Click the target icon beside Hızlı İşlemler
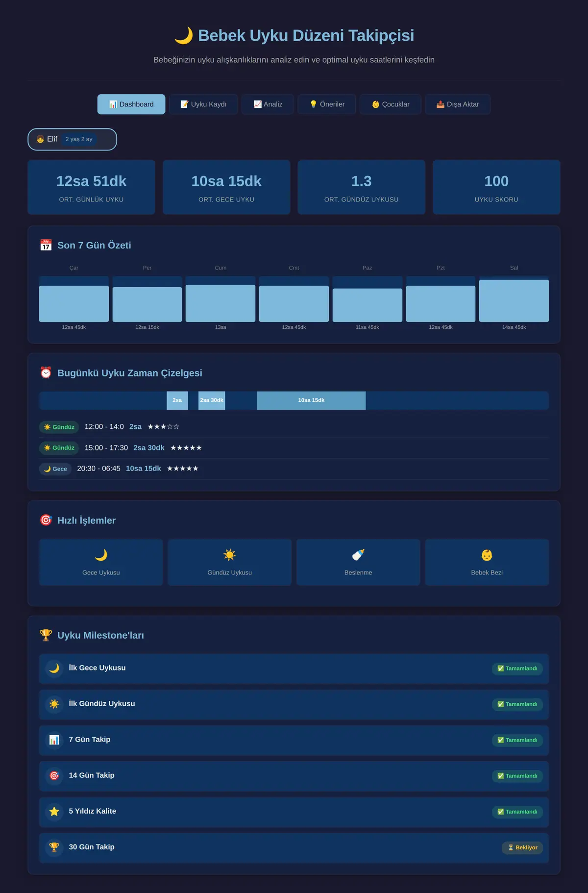The width and height of the screenshot is (588, 893). coord(46,520)
